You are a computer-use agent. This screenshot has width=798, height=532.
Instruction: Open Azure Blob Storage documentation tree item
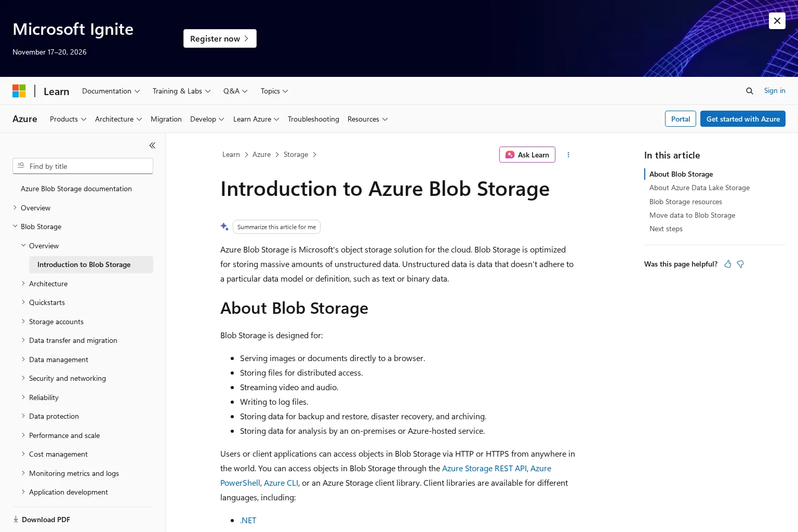[76, 189]
